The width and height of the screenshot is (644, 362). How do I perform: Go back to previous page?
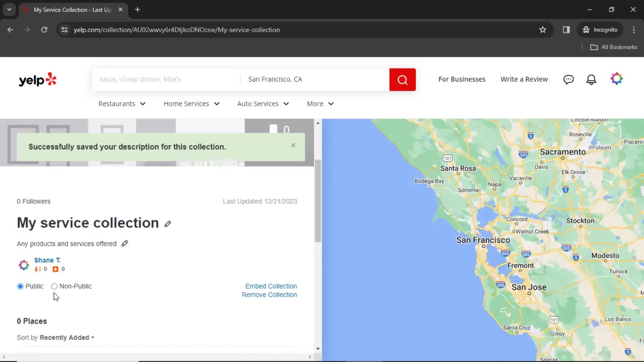10,30
